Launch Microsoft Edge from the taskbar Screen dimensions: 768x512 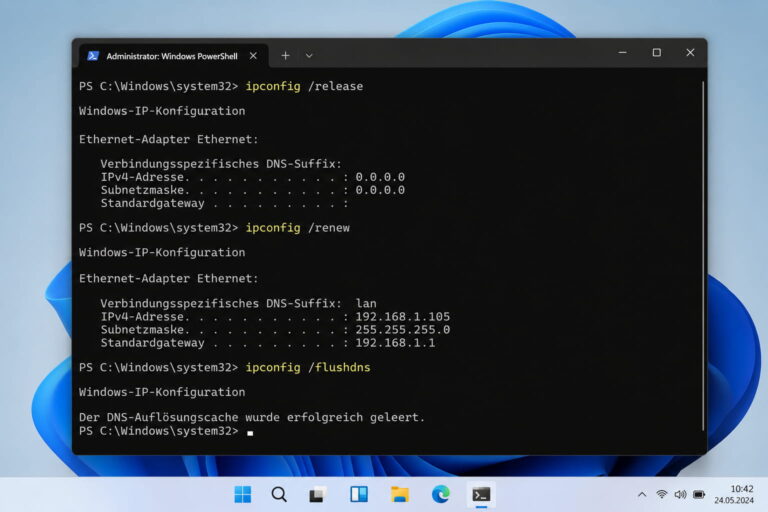(x=441, y=494)
